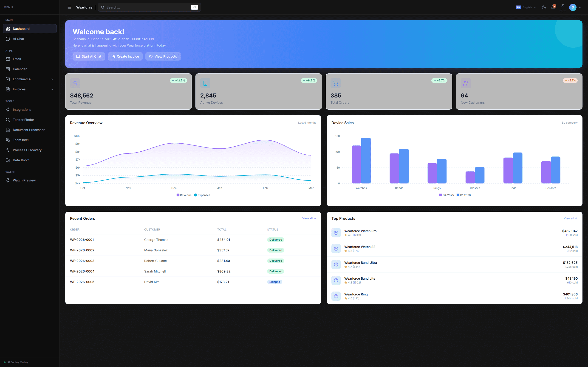Click the Wearforce Ring product icon
This screenshot has width=588, height=367.
(x=336, y=296)
